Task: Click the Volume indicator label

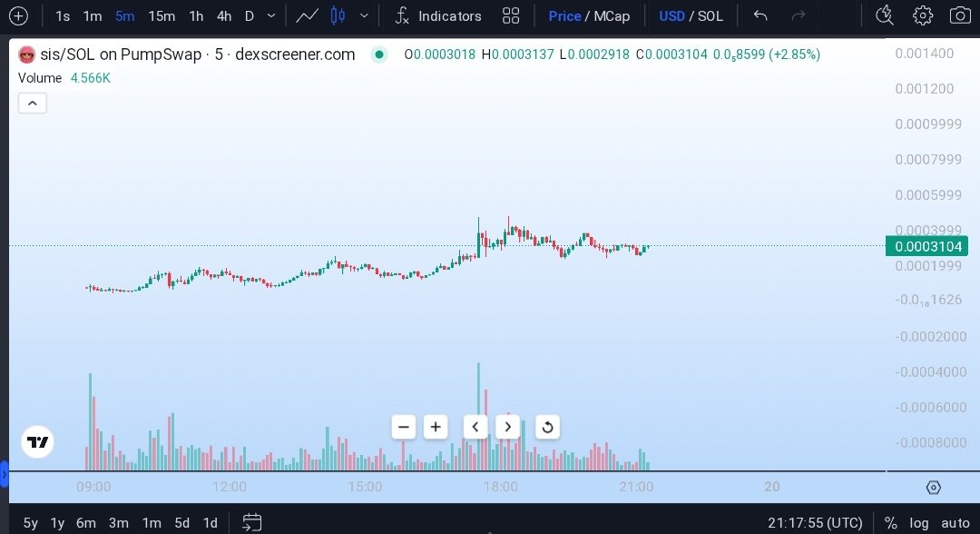Action: (x=40, y=78)
